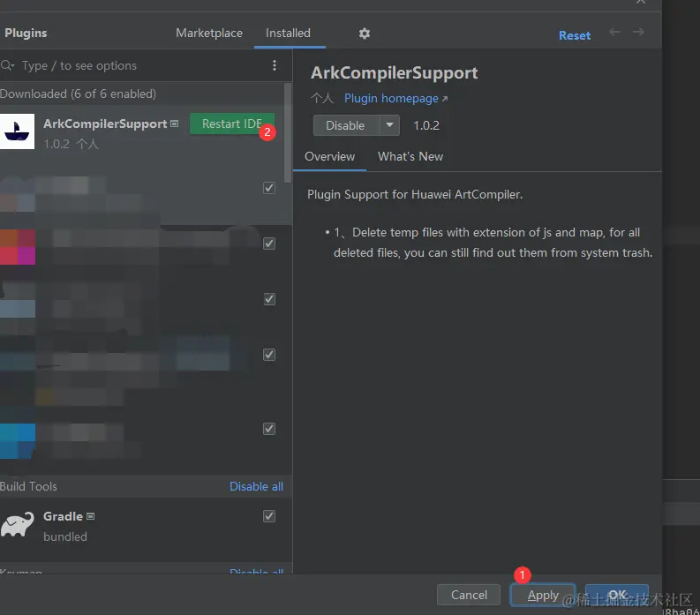Viewport: 700px width, 615px height.
Task: Click the vertical three-dot options icon in search bar
Action: (275, 65)
